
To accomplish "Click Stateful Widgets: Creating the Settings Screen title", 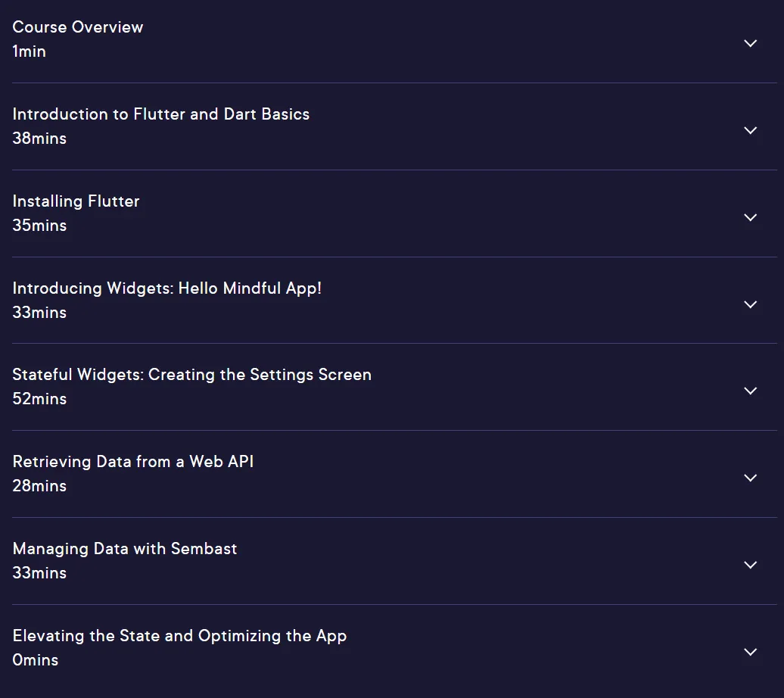I will coord(192,375).
